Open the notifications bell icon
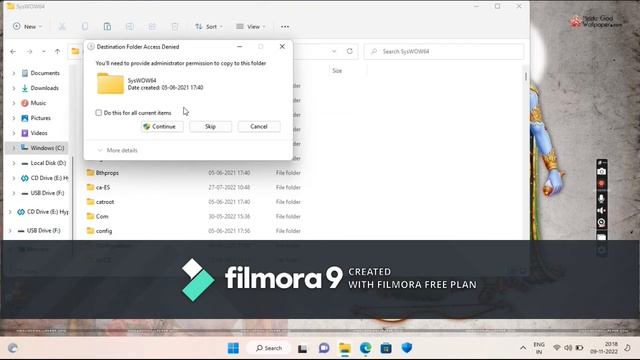This screenshot has width=640, height=360. (627, 348)
